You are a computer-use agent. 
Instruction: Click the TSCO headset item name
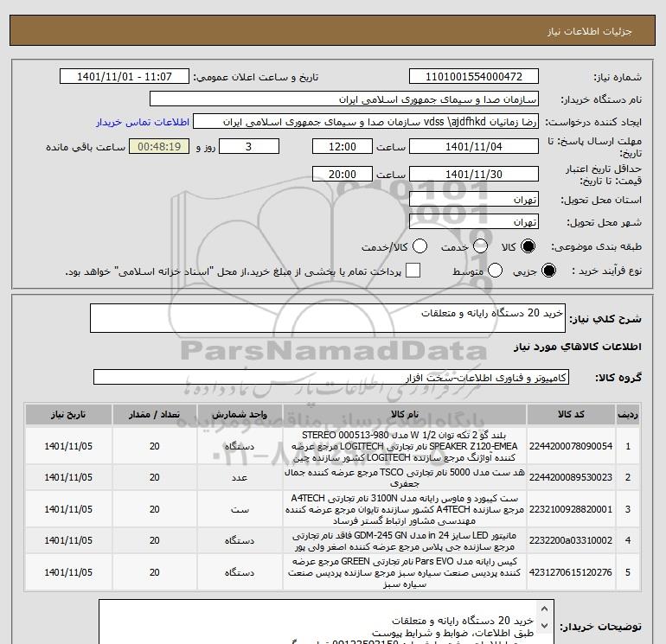click(x=405, y=477)
